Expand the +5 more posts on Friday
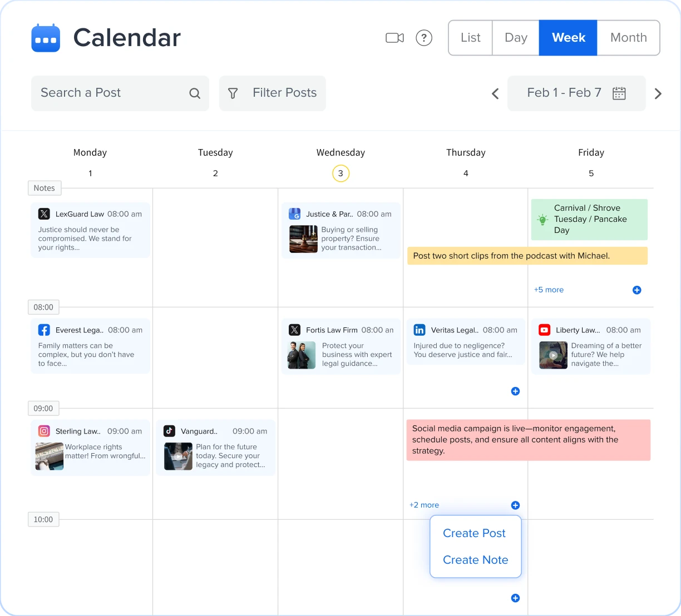 click(x=549, y=290)
